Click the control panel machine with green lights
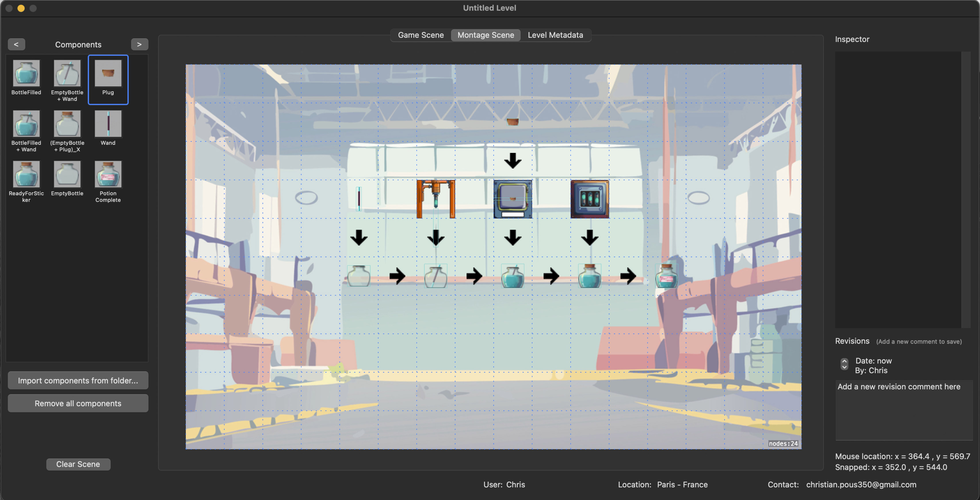Viewport: 980px width, 500px height. coord(590,199)
